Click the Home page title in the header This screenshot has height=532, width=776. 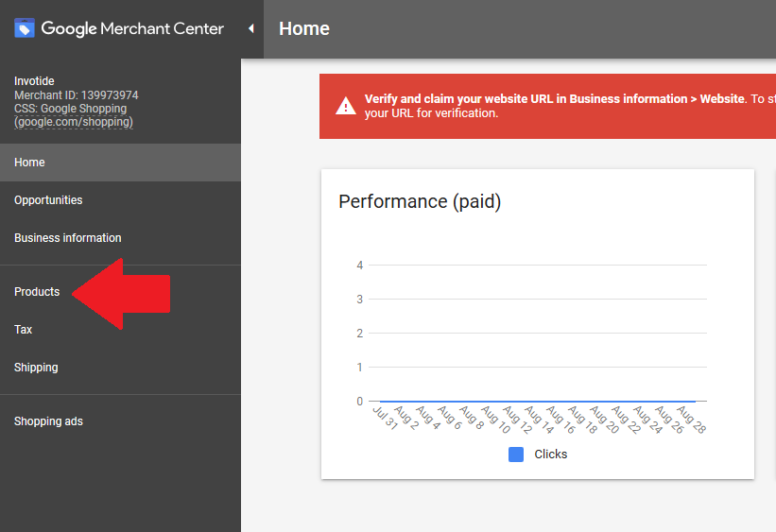(304, 28)
